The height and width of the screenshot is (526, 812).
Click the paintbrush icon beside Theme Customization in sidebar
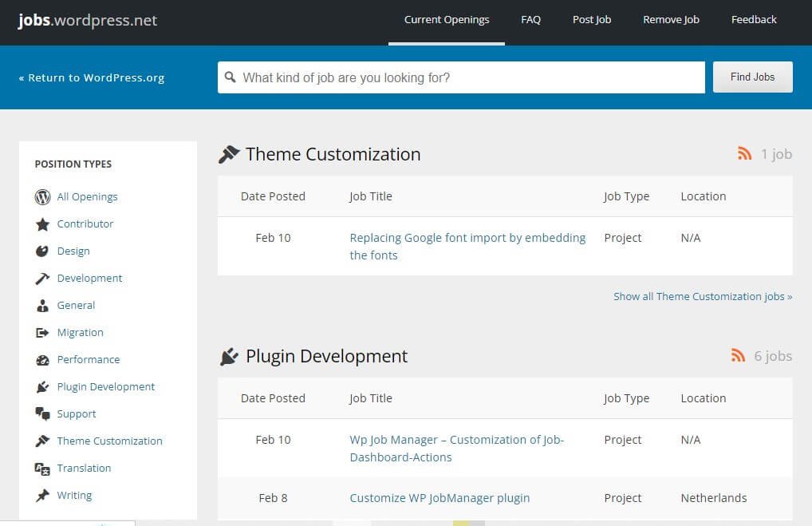coord(42,441)
